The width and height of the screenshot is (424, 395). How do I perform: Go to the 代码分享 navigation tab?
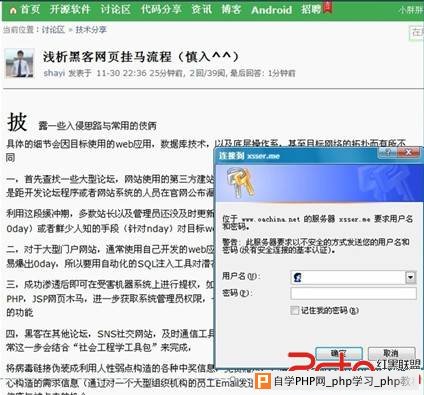(161, 9)
